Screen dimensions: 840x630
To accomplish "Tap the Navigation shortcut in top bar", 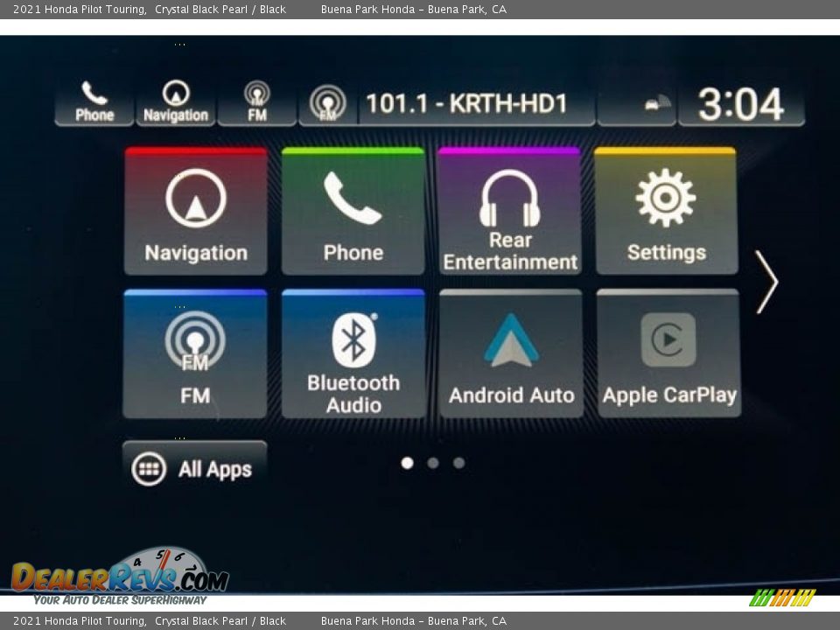I will pos(176,102).
